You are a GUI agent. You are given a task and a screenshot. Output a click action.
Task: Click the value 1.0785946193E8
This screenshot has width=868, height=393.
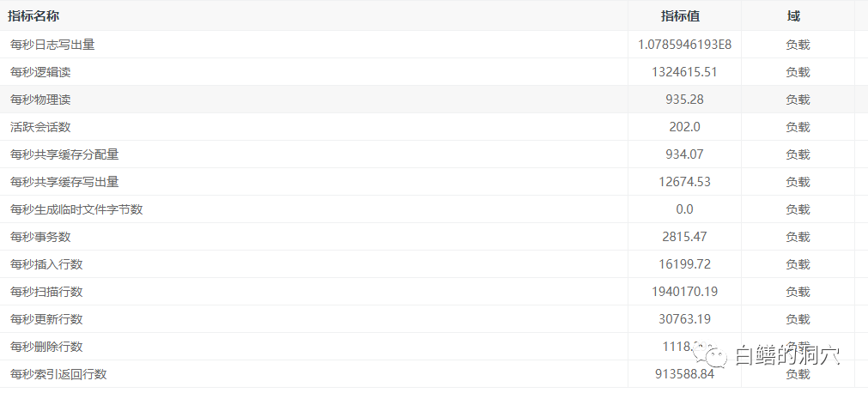point(684,45)
